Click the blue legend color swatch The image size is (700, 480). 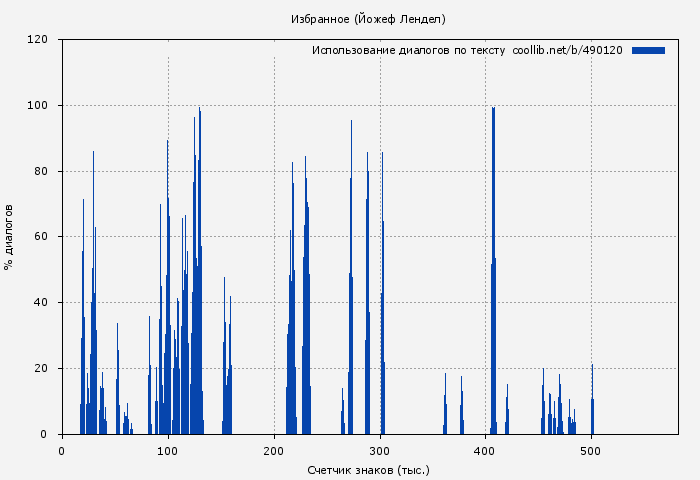point(648,50)
